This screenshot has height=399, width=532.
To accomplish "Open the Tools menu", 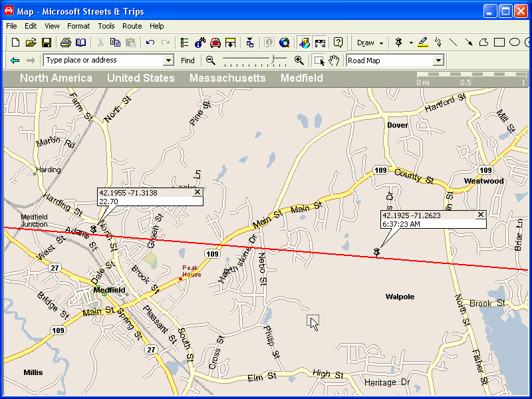I will 106,26.
